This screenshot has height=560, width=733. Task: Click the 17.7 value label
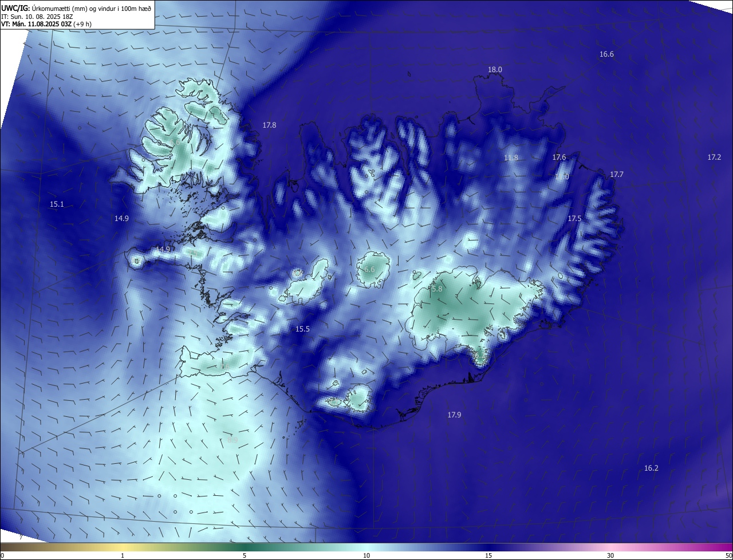click(x=617, y=174)
